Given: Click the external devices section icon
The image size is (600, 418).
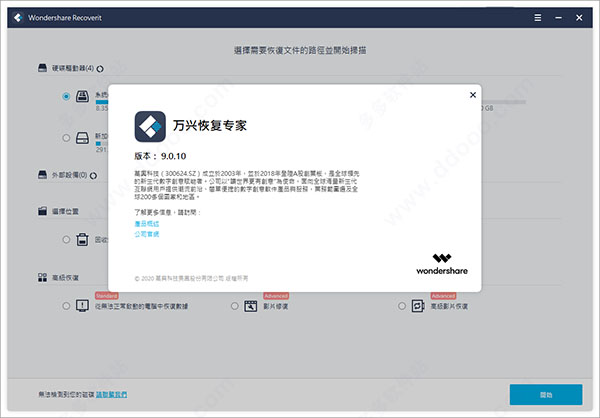Looking at the screenshot, I should point(42,175).
